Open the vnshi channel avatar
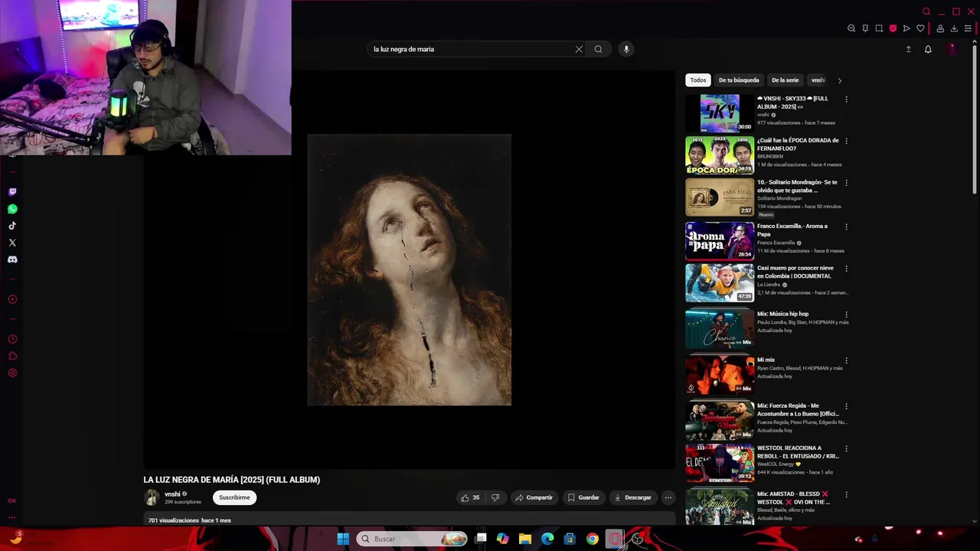The height and width of the screenshot is (551, 980). click(x=152, y=497)
